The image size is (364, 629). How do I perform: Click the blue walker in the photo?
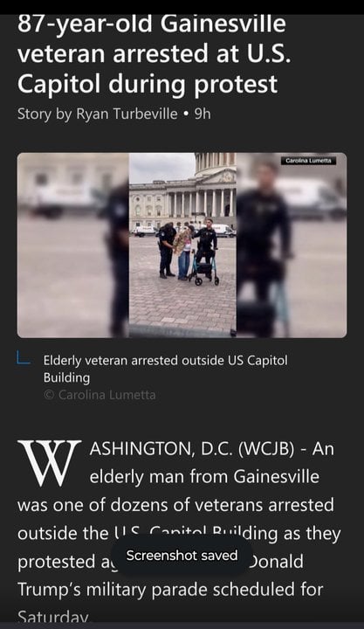(203, 268)
